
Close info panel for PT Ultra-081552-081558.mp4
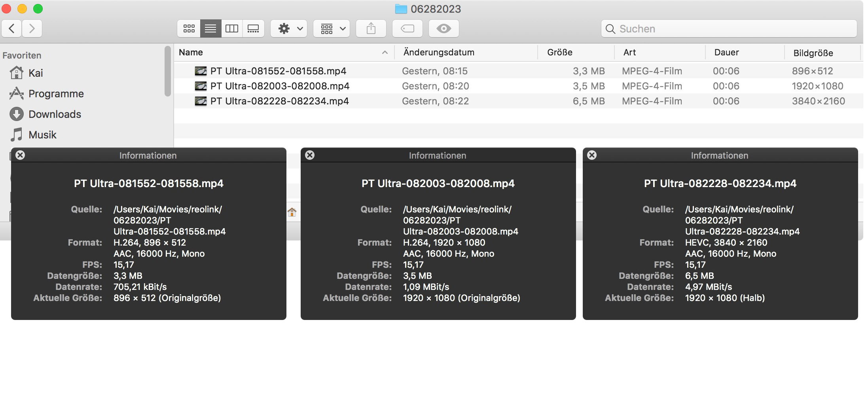20,155
